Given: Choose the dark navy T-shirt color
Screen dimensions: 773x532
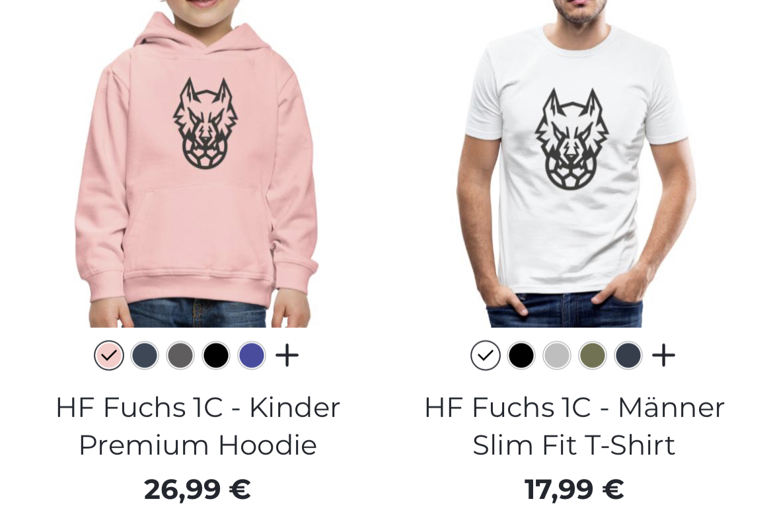Looking at the screenshot, I should (628, 356).
